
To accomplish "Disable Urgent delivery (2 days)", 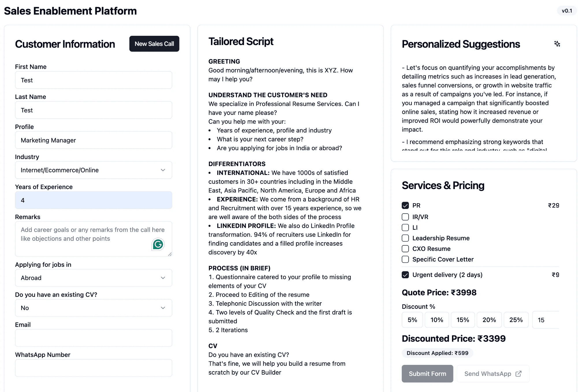I will pos(405,275).
